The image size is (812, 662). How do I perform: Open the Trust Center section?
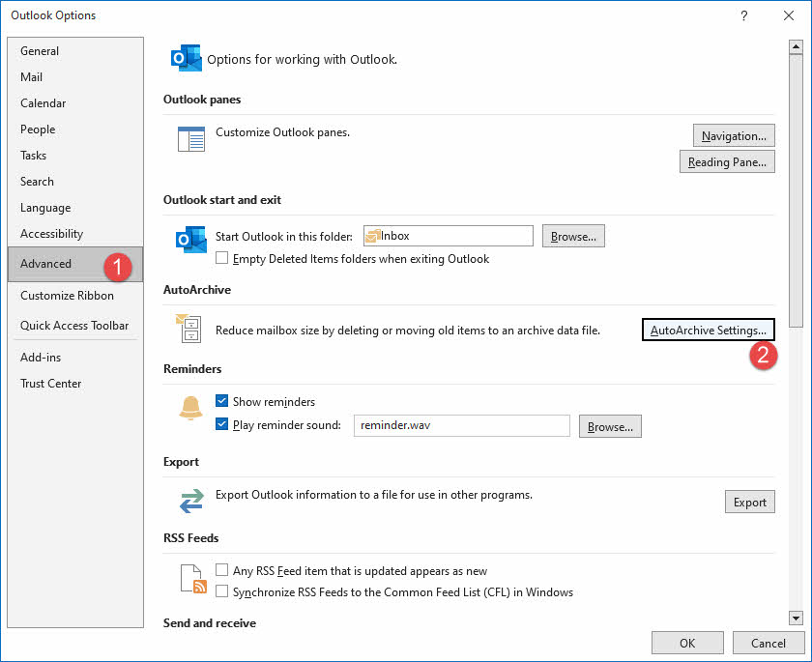pos(50,383)
